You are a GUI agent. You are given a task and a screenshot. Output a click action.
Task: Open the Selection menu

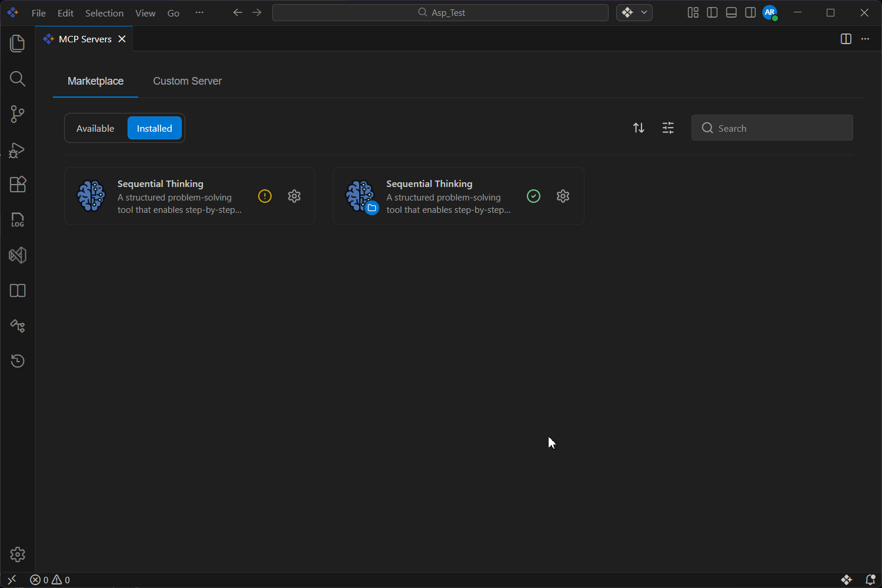click(x=104, y=13)
